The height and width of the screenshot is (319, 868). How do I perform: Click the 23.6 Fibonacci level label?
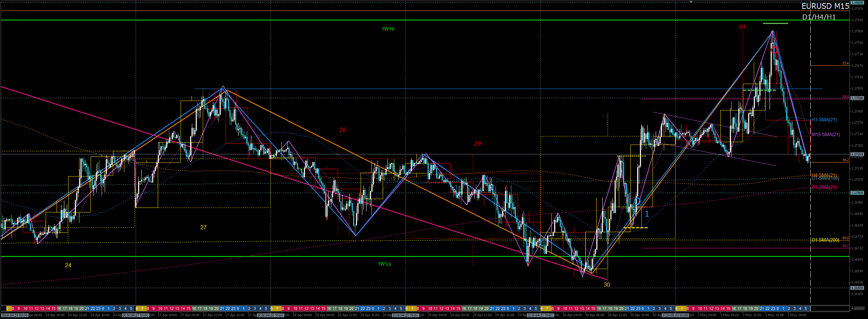point(845,64)
